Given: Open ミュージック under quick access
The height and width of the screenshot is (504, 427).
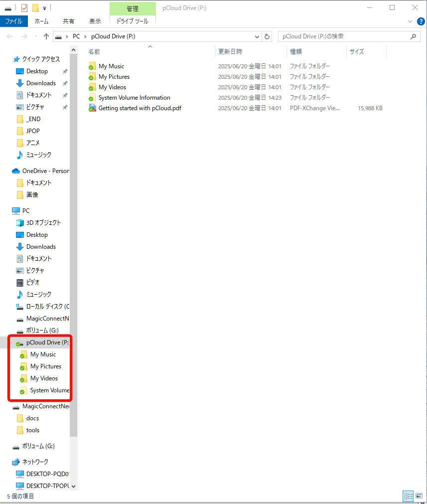Looking at the screenshot, I should pos(38,155).
